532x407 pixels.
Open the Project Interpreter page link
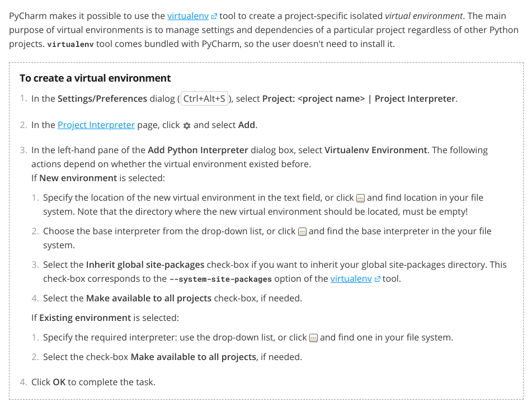tap(96, 125)
